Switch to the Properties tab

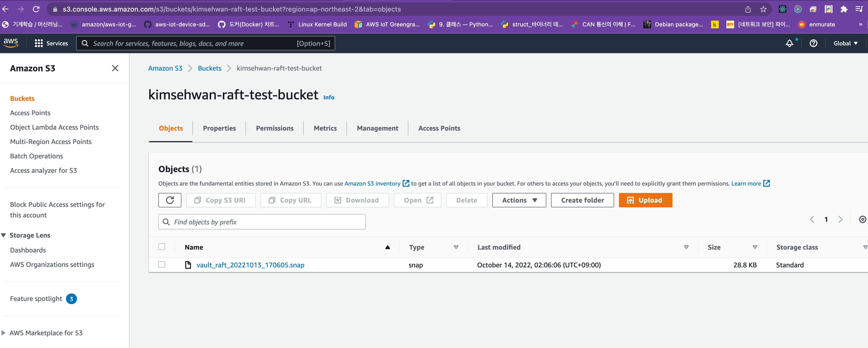click(219, 128)
